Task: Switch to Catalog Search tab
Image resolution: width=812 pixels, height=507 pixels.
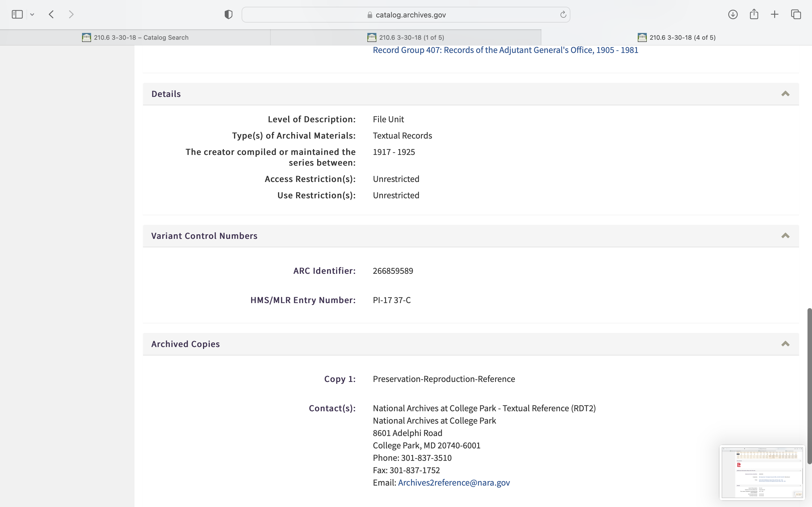Action: coord(135,37)
